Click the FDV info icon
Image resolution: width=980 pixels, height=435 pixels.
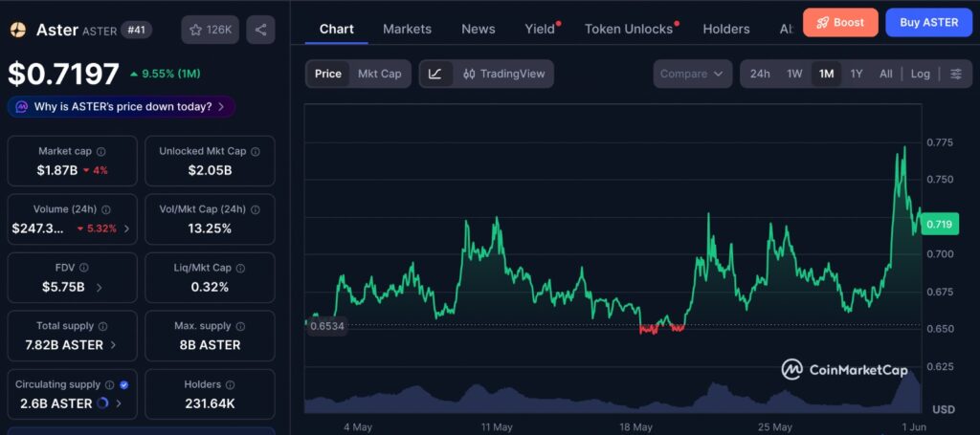tap(84, 268)
